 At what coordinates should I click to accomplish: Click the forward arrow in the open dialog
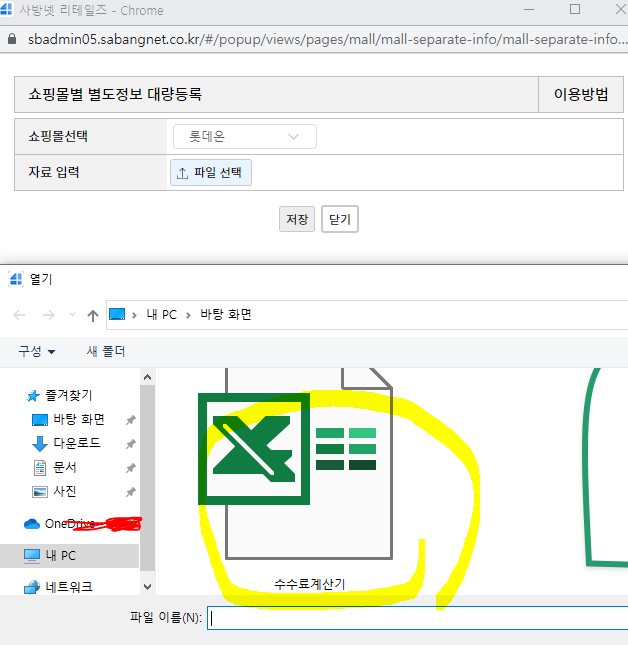tap(49, 315)
